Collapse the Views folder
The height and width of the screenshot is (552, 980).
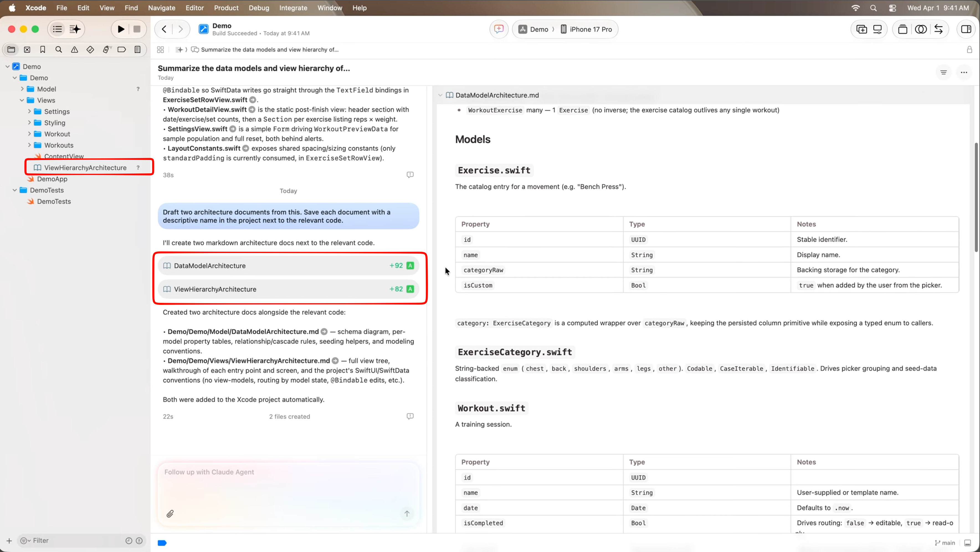(x=22, y=100)
